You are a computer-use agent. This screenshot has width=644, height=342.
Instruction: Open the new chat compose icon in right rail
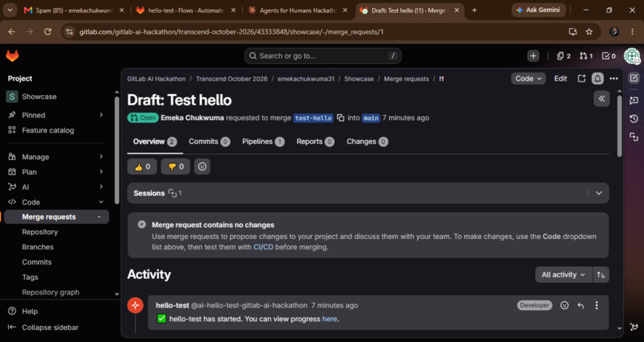634,78
